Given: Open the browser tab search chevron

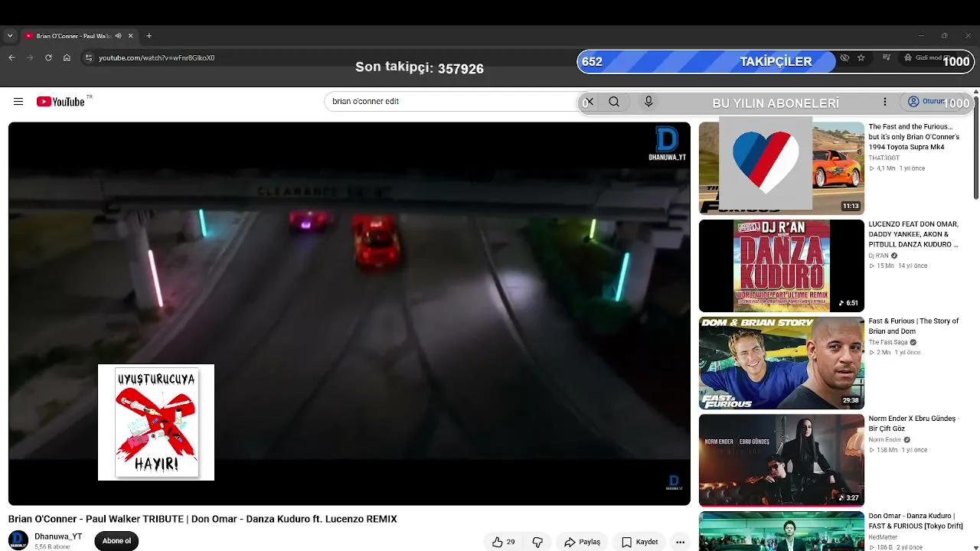Looking at the screenshot, I should (x=10, y=36).
